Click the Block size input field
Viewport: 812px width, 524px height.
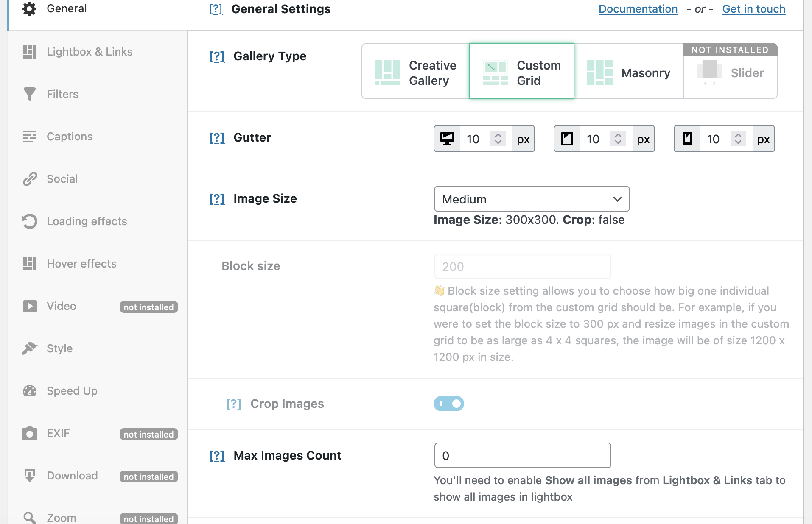point(523,266)
